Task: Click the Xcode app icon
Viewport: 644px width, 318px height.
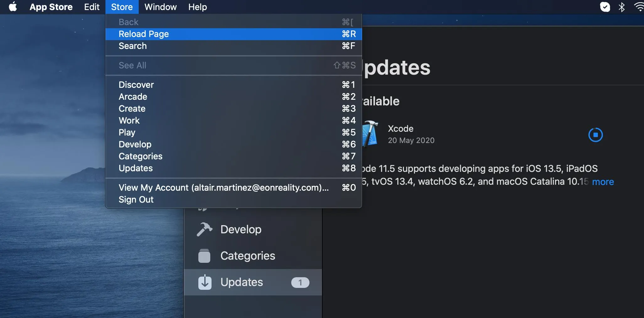Action: point(370,134)
